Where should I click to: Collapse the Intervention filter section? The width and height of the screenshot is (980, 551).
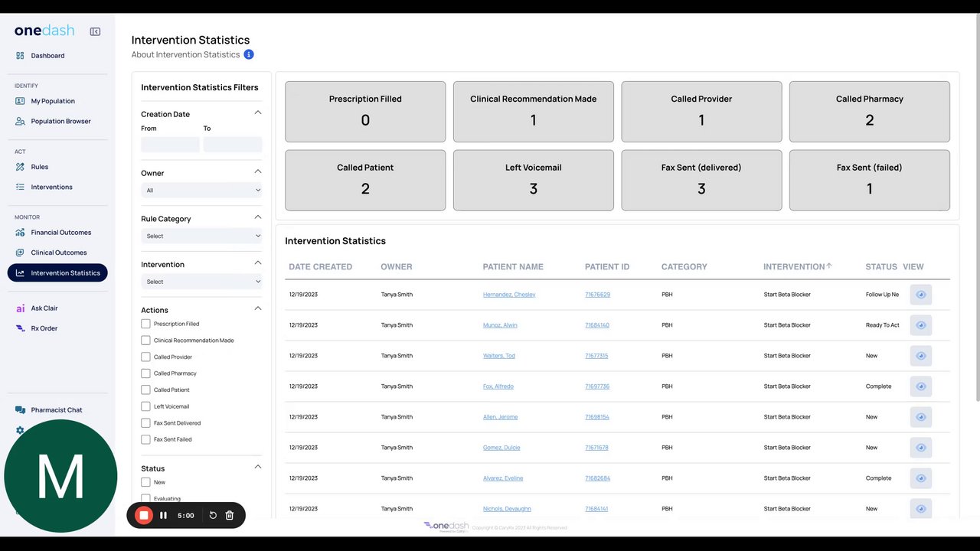point(257,262)
